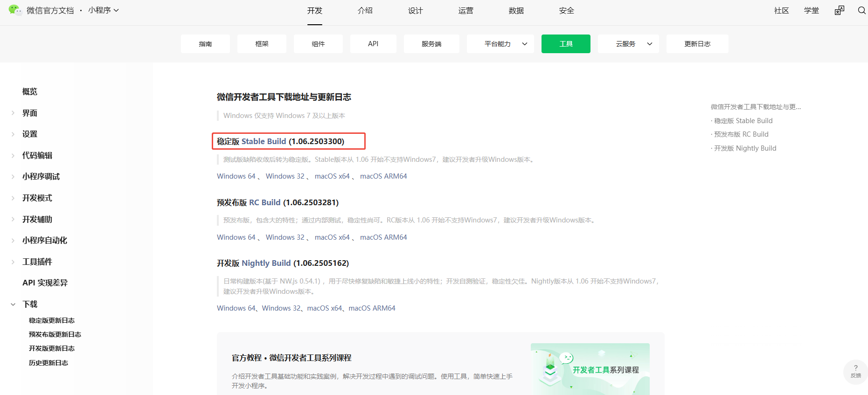Click the 微信开发者工具下载地址与更... outline entry
Image resolution: width=868 pixels, height=395 pixels.
(756, 107)
